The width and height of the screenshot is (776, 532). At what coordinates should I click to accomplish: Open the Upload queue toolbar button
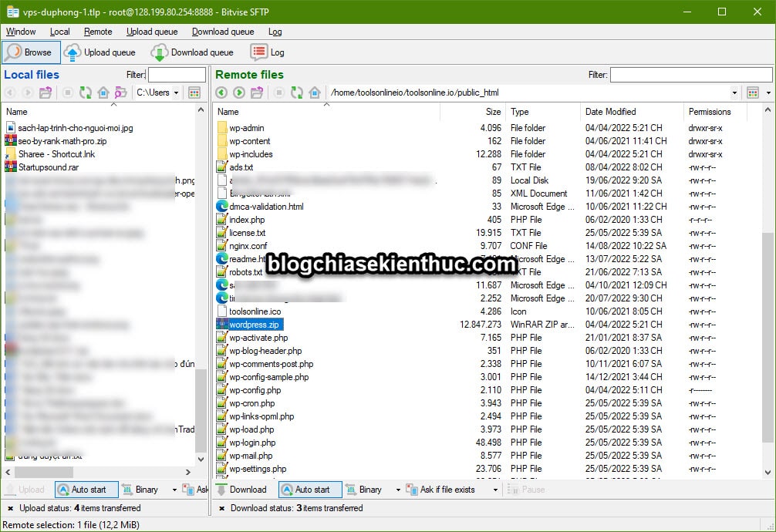click(100, 52)
